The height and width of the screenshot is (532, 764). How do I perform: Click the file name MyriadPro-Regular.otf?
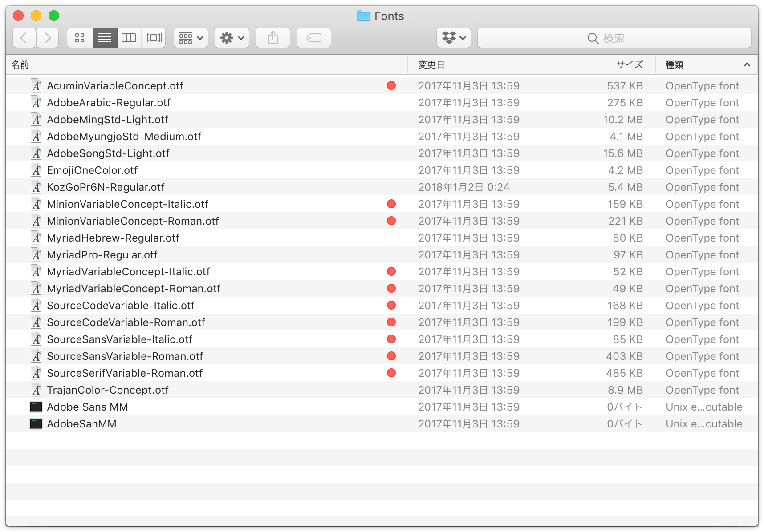coord(102,255)
